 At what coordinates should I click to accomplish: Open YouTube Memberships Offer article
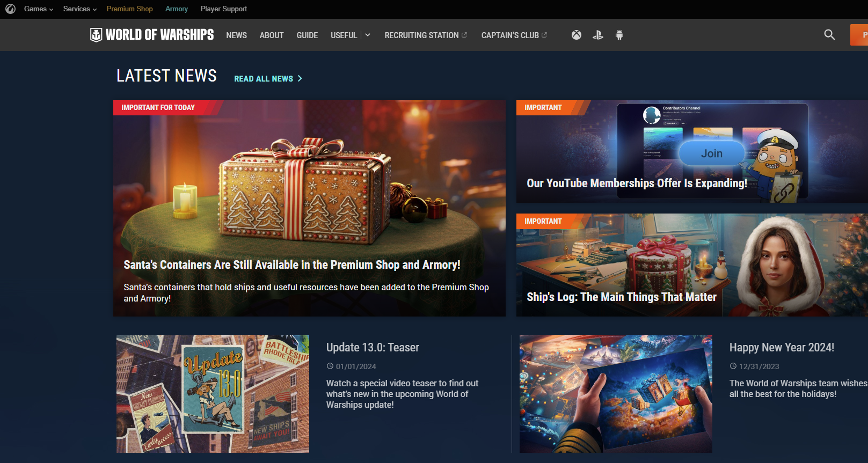click(x=692, y=151)
